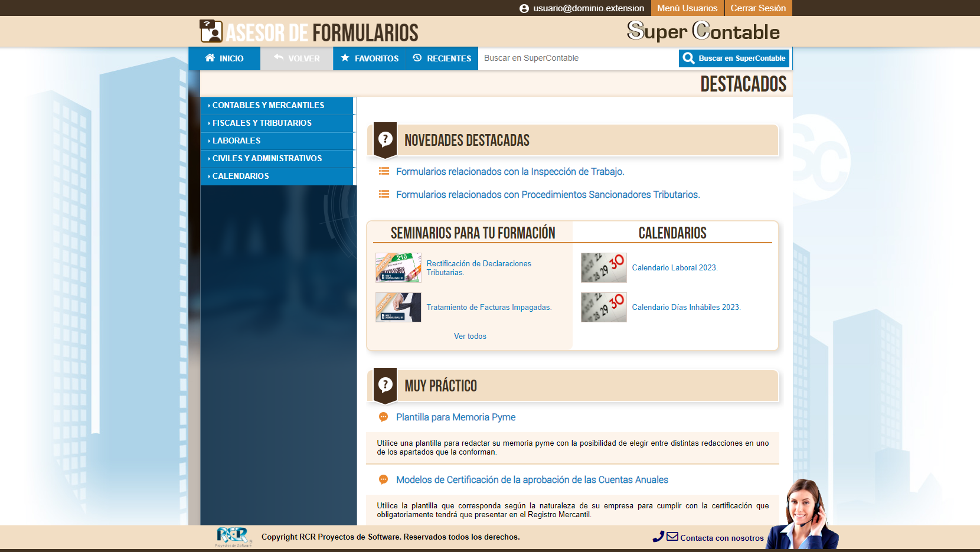Open the Facturas Impagadas seminar thumbnail

398,307
